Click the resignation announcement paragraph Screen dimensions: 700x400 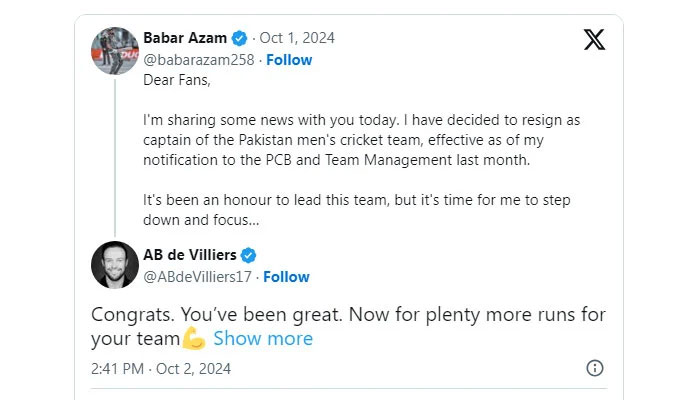tap(361, 139)
